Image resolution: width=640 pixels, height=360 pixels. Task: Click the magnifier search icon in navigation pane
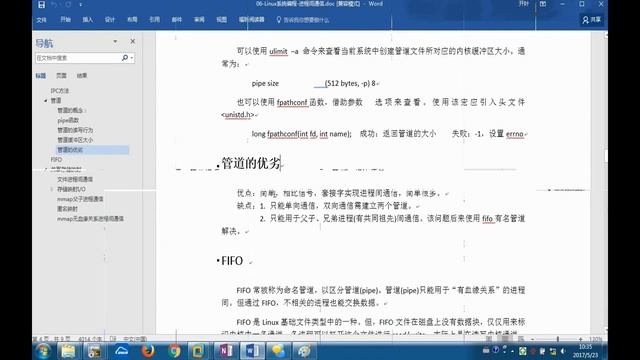click(125, 58)
